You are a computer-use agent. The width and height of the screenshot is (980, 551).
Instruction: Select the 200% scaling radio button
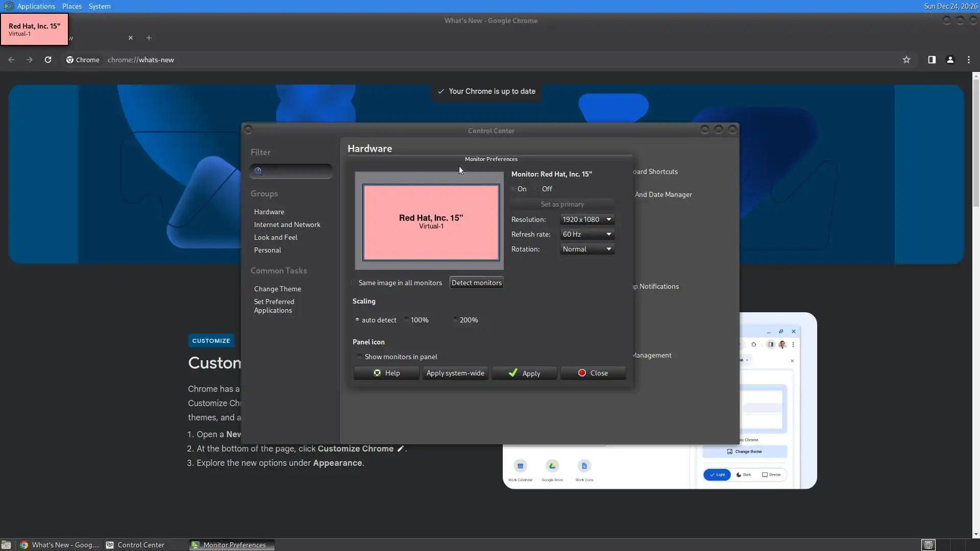455,320
